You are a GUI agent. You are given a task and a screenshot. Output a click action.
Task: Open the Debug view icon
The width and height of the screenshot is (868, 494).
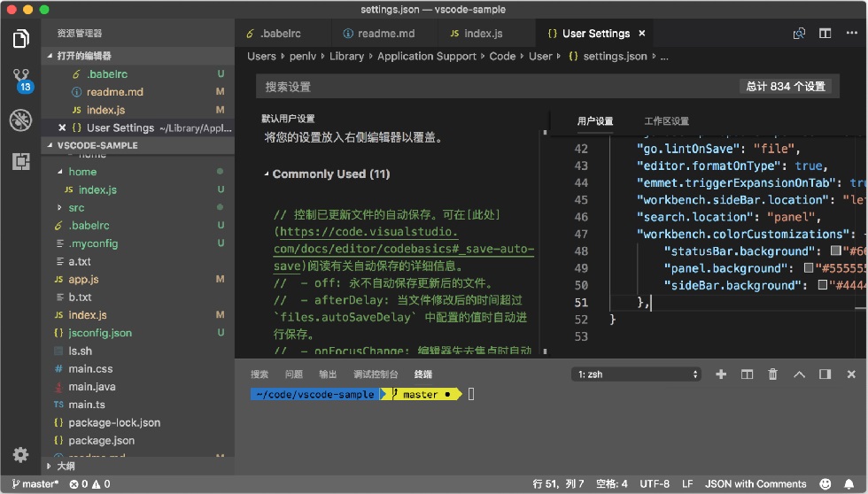pos(21,120)
